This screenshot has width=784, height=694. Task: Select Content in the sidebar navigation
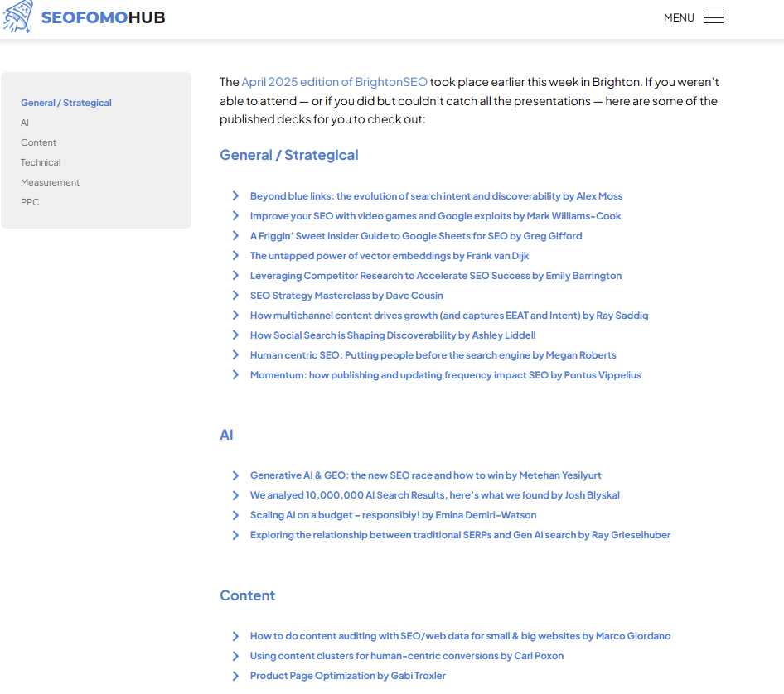point(38,143)
